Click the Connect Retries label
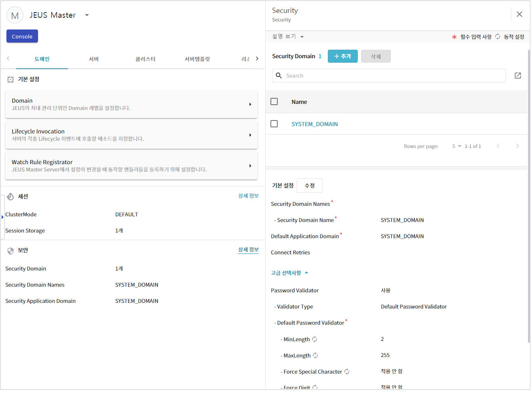 (x=290, y=252)
